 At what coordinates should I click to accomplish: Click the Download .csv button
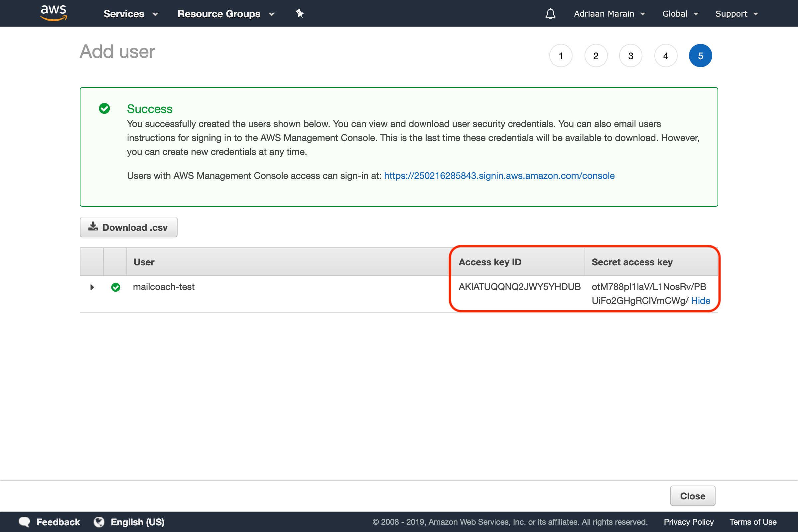128,227
